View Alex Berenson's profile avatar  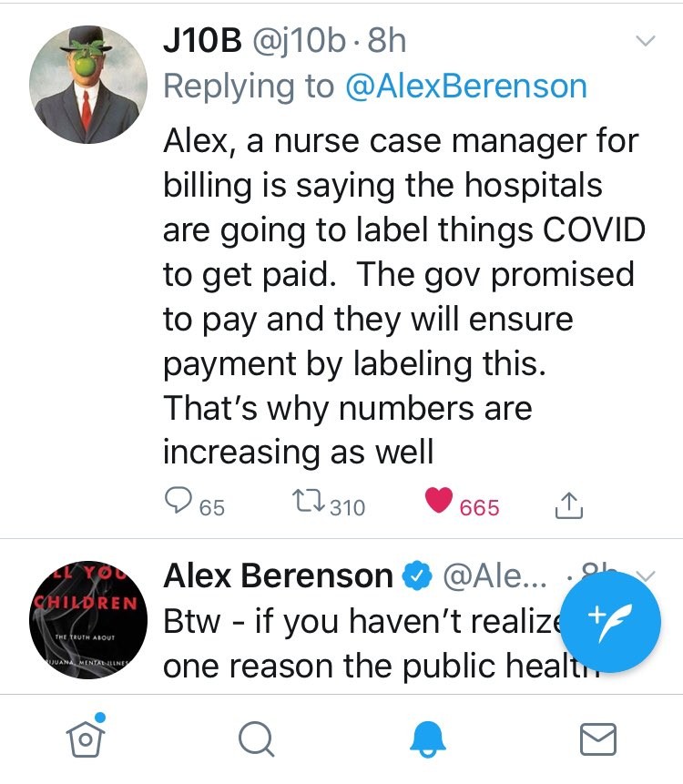tap(88, 619)
